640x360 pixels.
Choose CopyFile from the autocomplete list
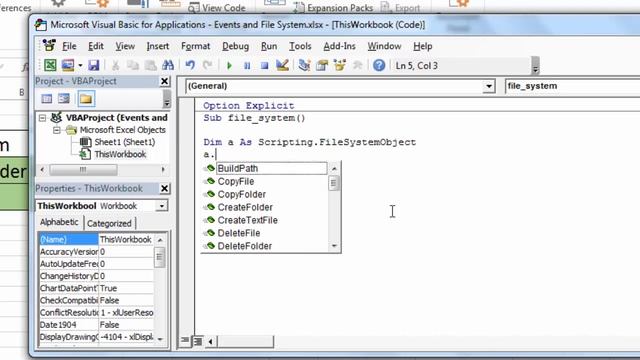coord(236,181)
